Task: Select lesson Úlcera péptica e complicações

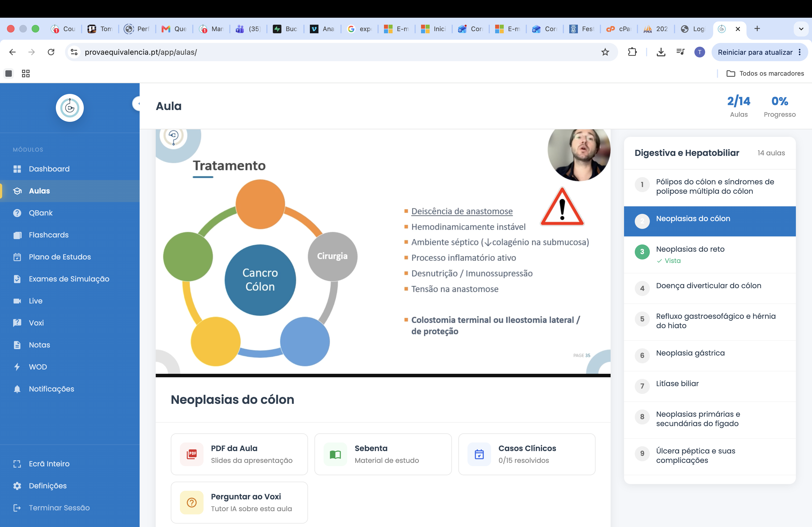Action: [710, 456]
